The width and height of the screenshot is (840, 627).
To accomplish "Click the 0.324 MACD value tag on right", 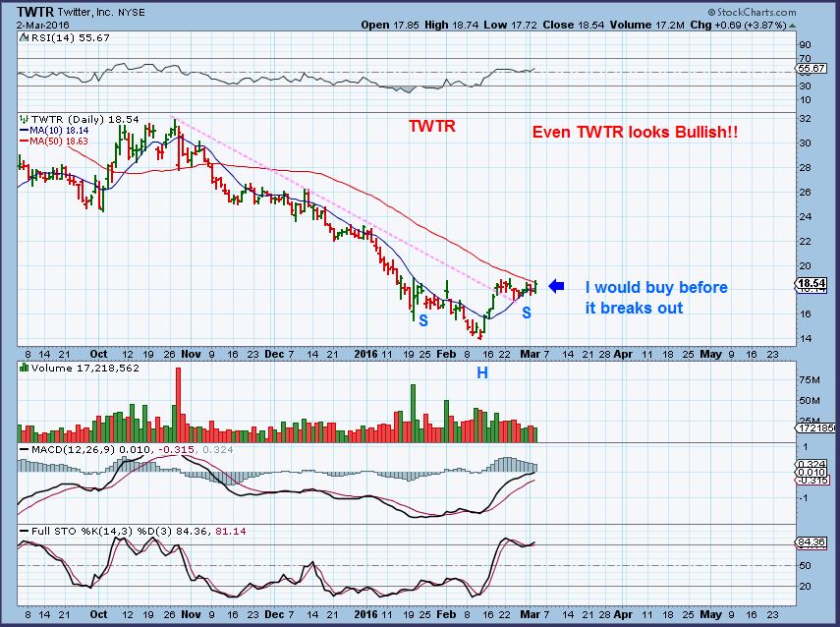I will pos(811,464).
